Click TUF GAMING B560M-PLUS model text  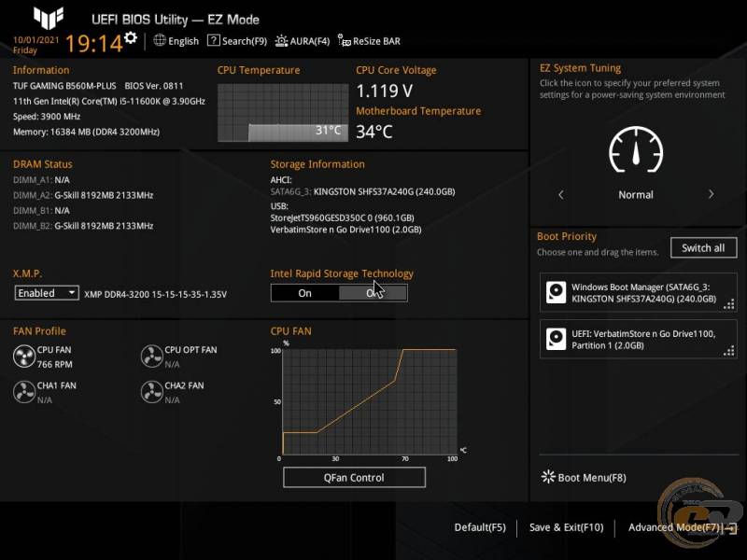(64, 86)
